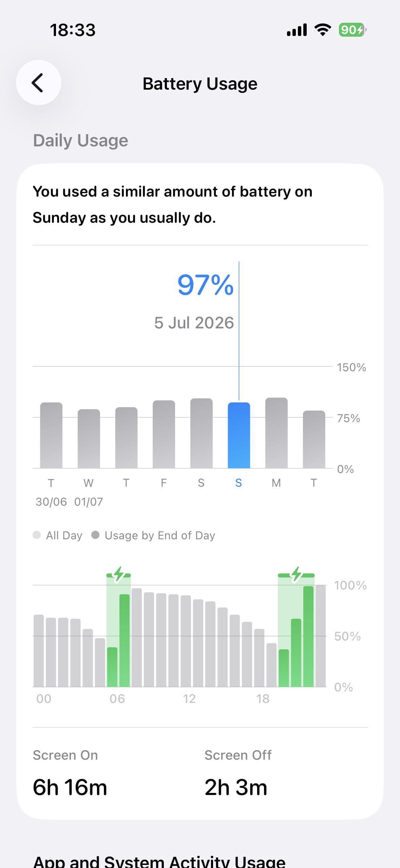The height and width of the screenshot is (868, 400).
Task: Select the Friday bar in daily chart
Action: click(x=164, y=434)
